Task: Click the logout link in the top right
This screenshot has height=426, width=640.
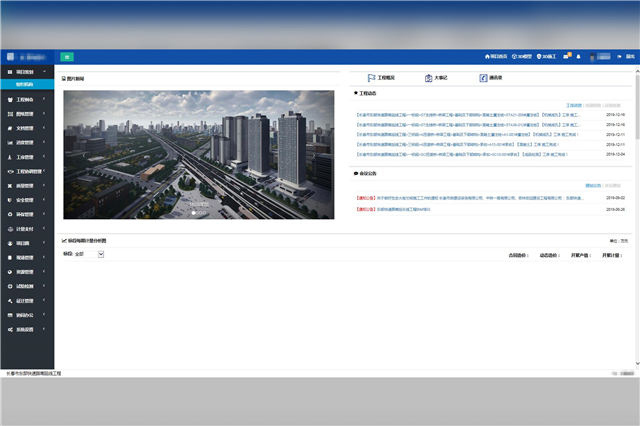Action: coord(628,57)
